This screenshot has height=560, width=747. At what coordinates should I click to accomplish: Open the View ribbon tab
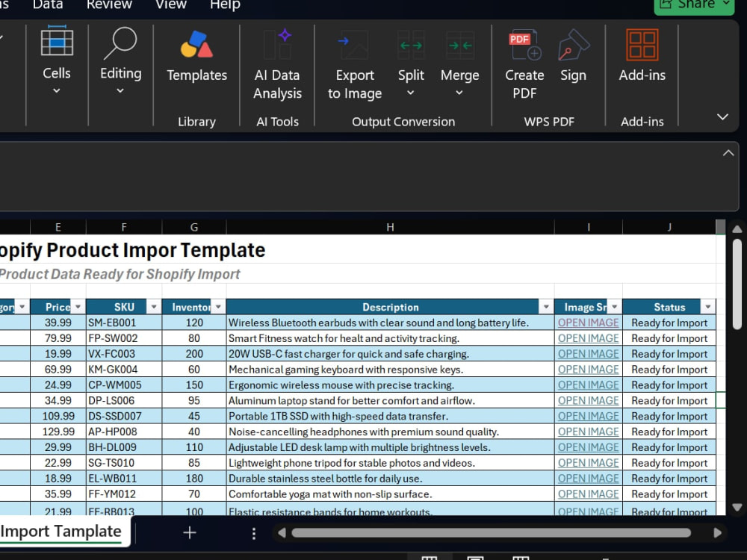click(171, 4)
